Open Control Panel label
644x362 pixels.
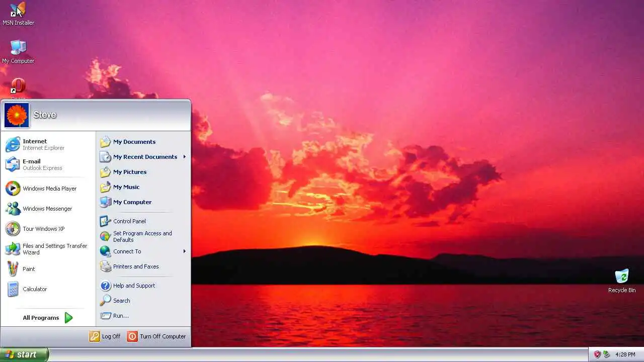[129, 221]
